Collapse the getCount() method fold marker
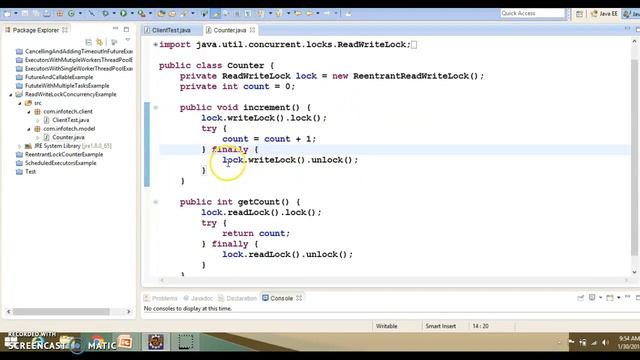The image size is (640, 360). tap(156, 202)
